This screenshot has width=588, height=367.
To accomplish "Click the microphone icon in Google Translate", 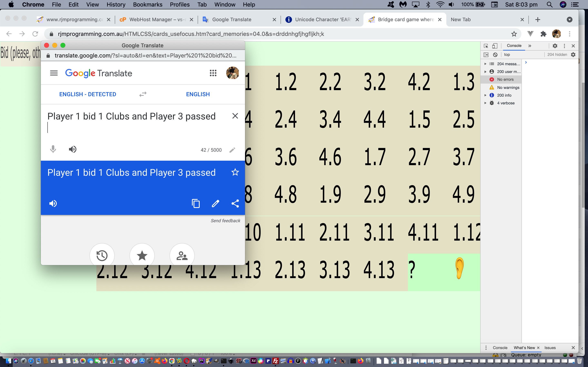I will 53,149.
